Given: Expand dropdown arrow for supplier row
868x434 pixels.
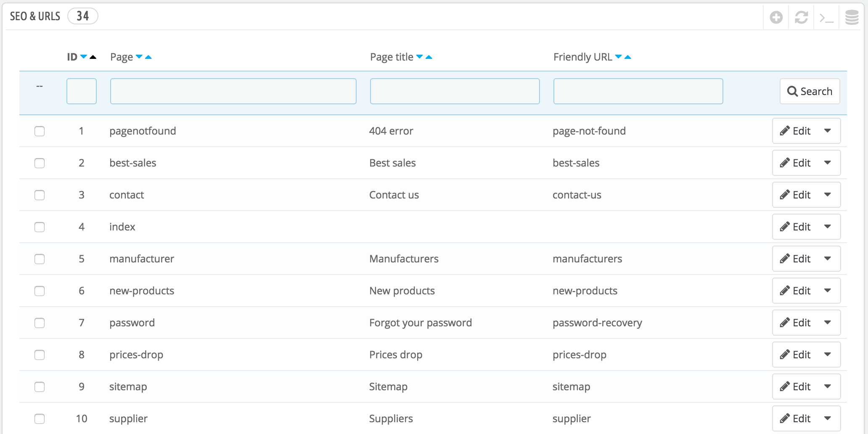Looking at the screenshot, I should tap(828, 418).
